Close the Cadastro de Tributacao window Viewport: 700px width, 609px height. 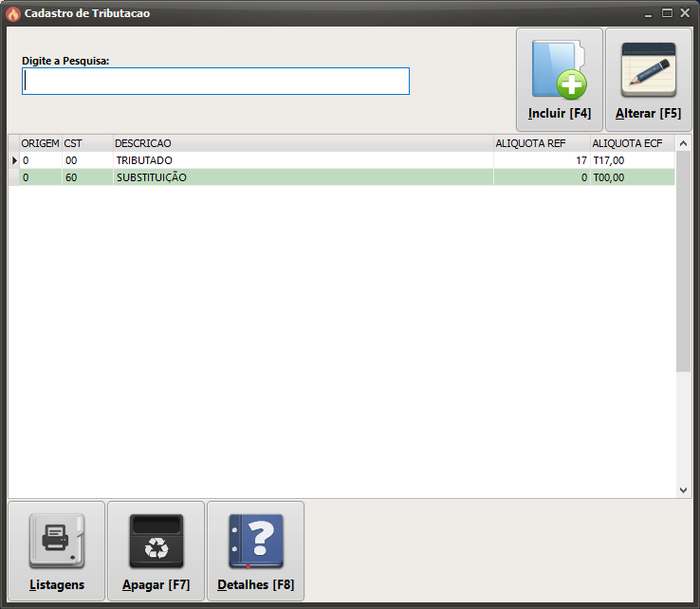pos(685,13)
